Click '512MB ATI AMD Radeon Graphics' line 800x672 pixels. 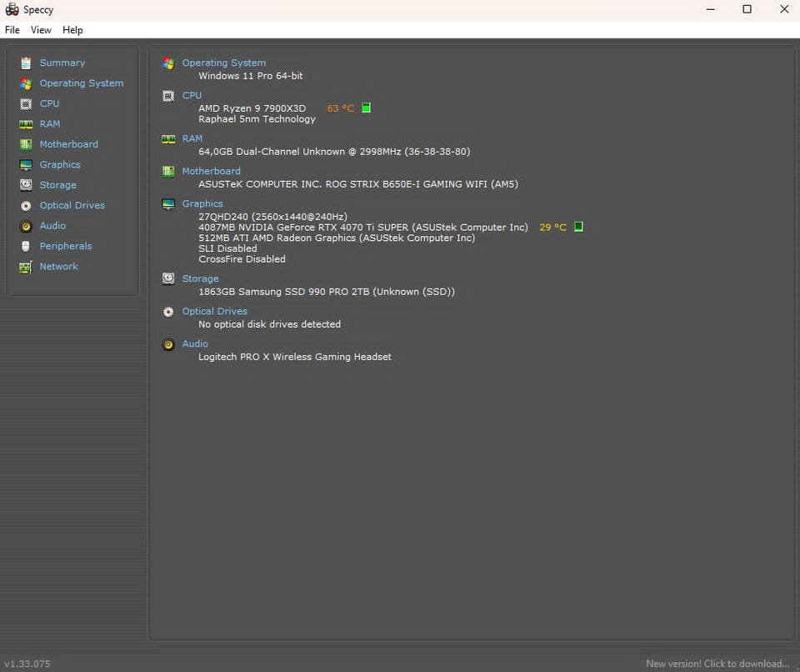pos(337,238)
